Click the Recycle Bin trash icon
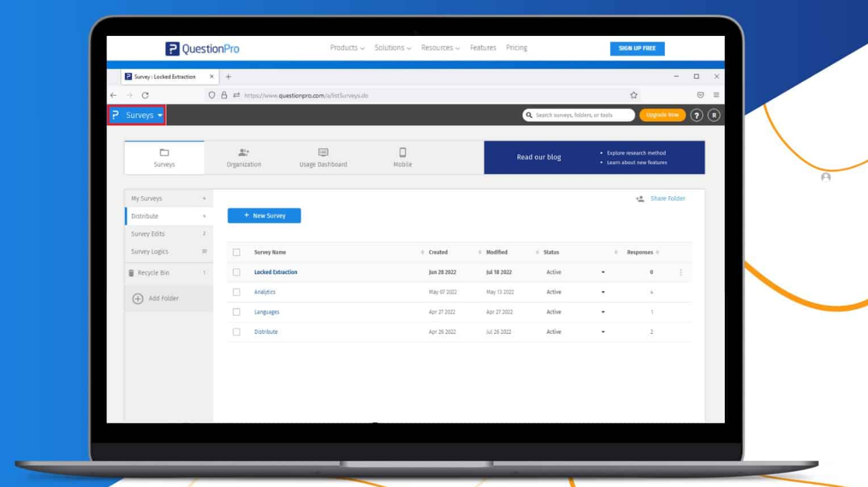 tap(131, 273)
